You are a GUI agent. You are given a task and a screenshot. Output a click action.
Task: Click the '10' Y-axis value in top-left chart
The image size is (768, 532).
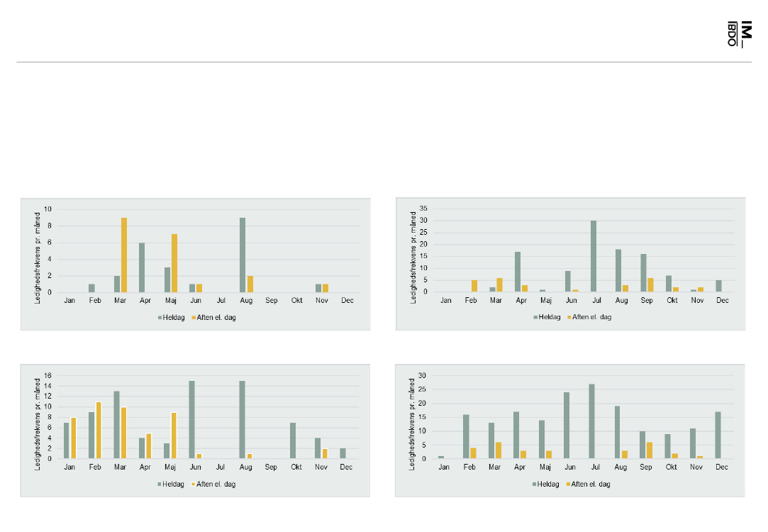click(48, 210)
